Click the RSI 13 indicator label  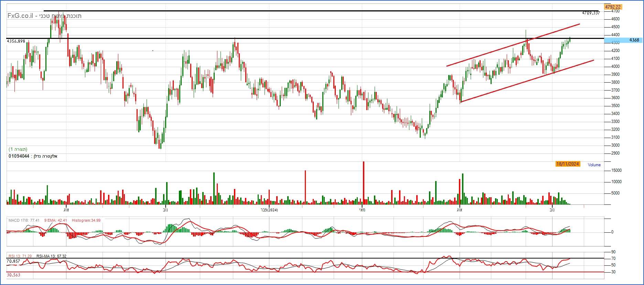point(20,256)
